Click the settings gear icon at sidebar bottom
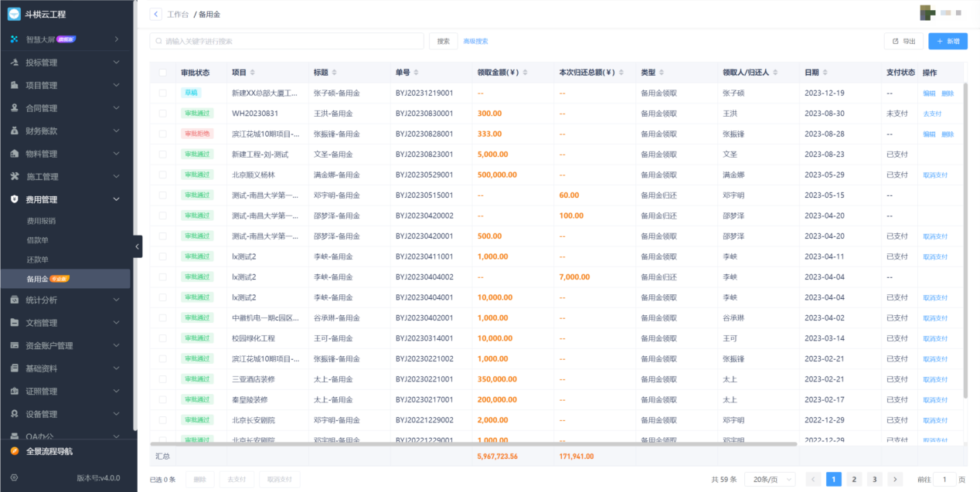The height and width of the screenshot is (492, 980). 14,478
